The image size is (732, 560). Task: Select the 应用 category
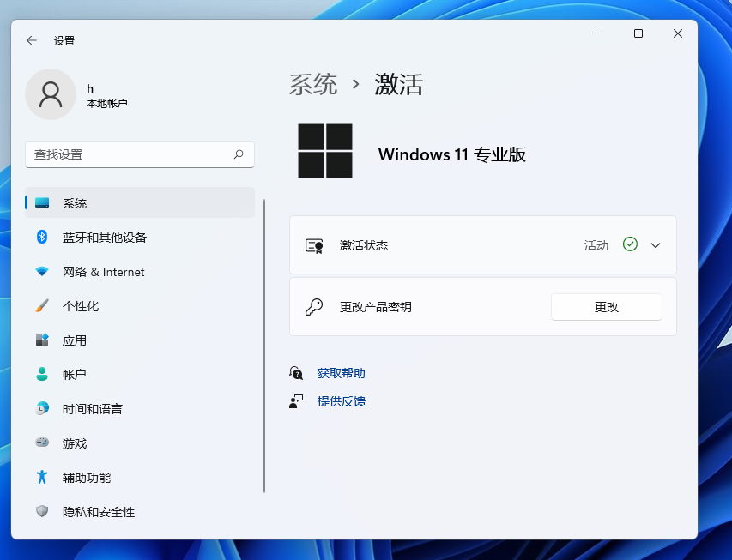pyautogui.click(x=140, y=340)
